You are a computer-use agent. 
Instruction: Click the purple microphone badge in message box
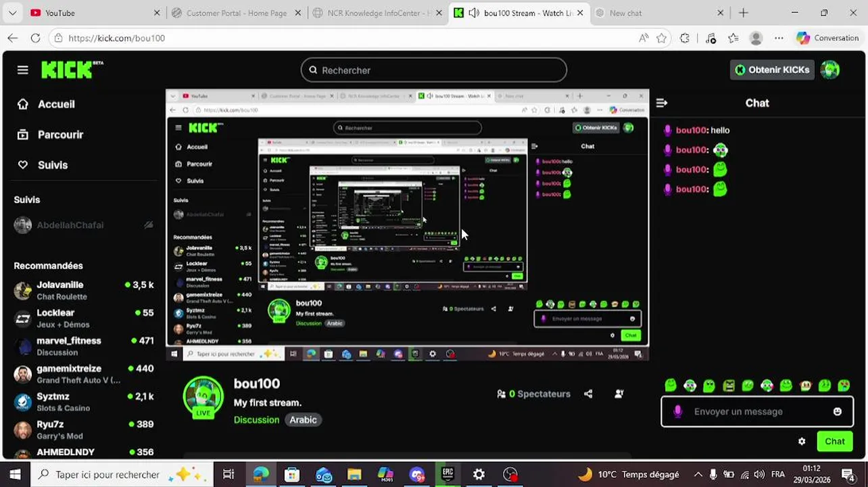[678, 411]
